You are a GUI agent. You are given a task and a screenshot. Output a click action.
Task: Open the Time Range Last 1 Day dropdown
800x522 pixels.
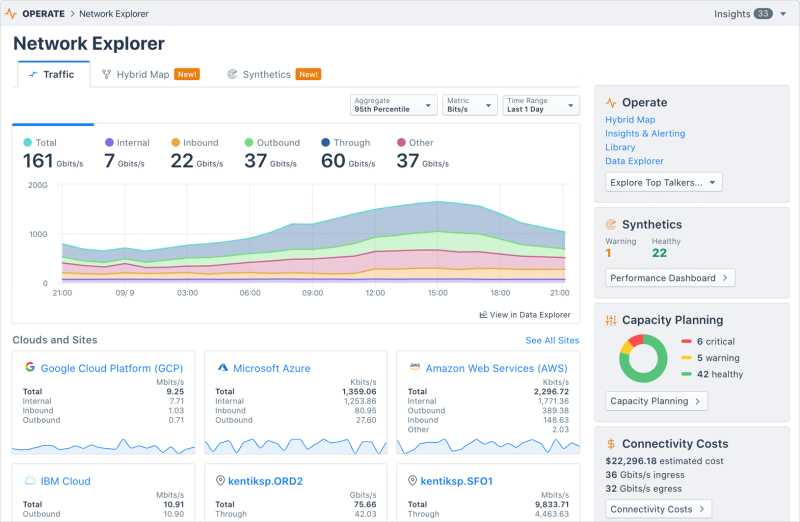click(x=541, y=105)
